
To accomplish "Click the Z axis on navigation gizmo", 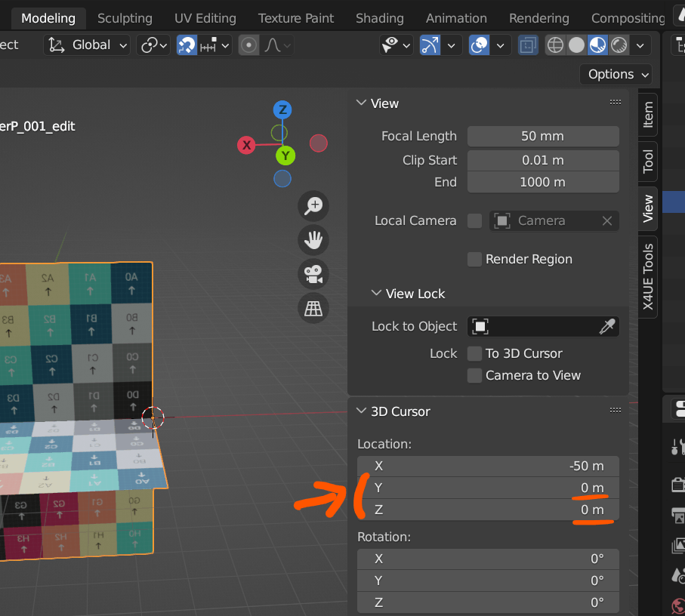I will click(282, 109).
